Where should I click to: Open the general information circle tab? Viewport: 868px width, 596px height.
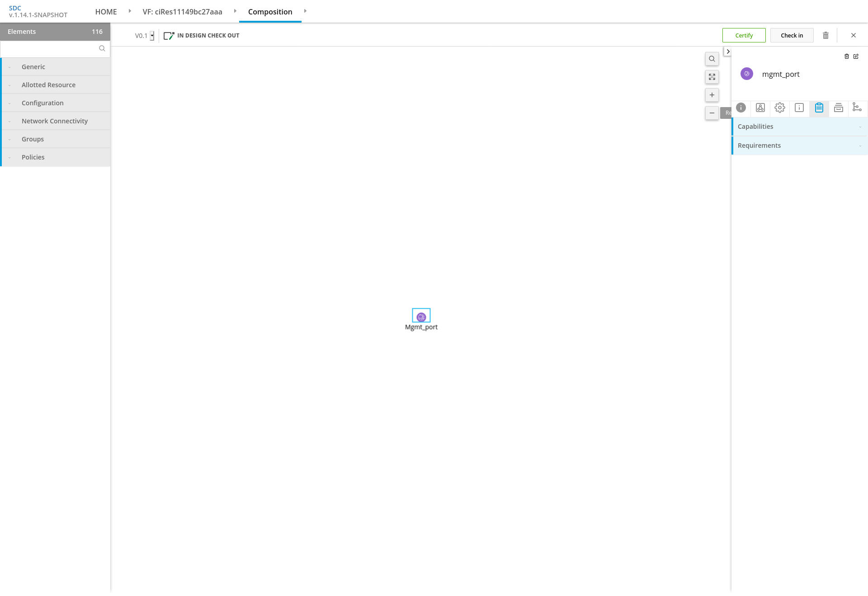click(741, 108)
